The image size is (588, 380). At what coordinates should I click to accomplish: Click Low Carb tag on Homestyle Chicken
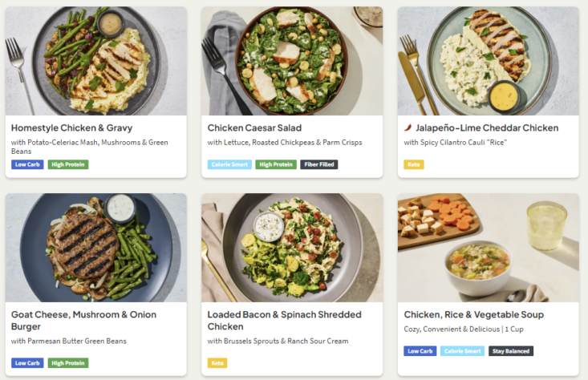coord(27,164)
